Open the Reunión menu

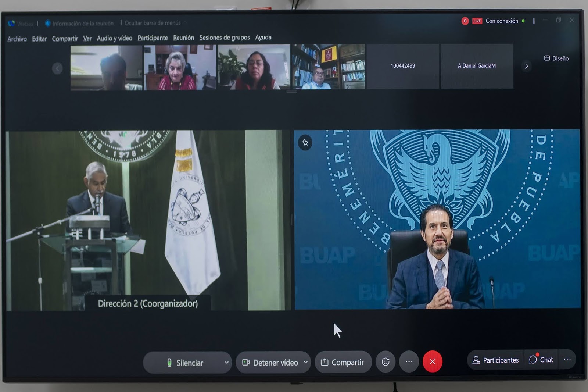(x=183, y=38)
